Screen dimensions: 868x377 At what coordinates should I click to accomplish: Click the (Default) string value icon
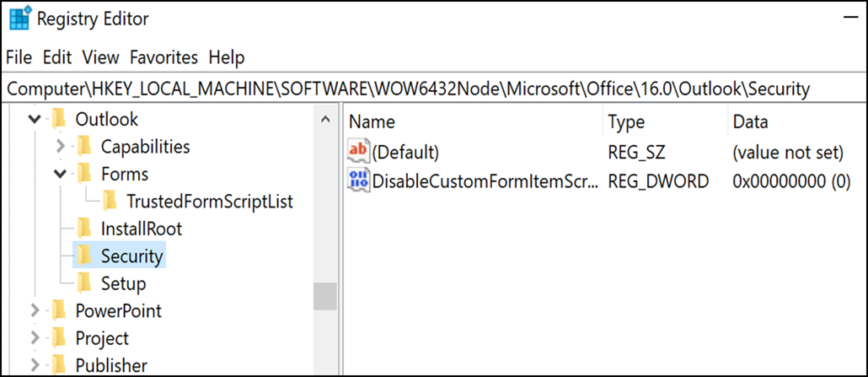tap(358, 152)
